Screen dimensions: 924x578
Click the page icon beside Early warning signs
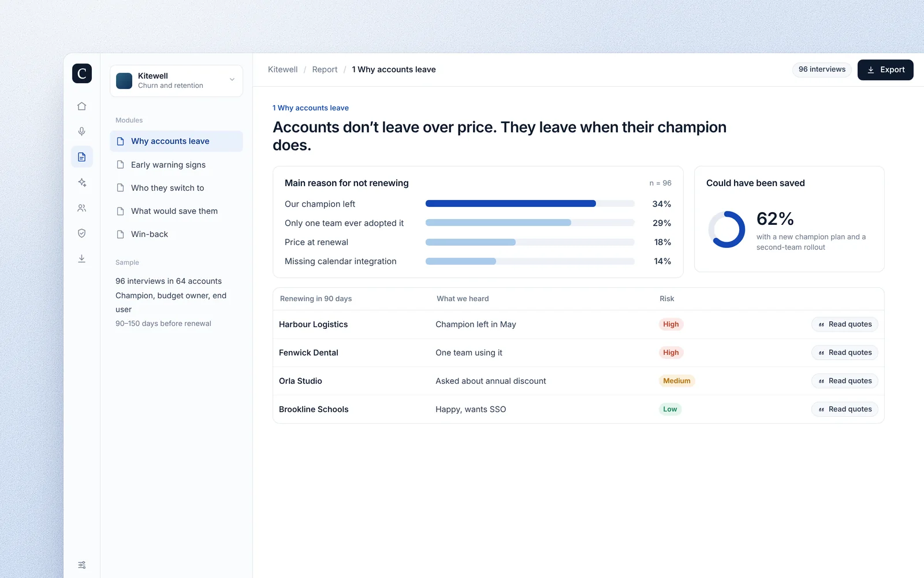(121, 165)
